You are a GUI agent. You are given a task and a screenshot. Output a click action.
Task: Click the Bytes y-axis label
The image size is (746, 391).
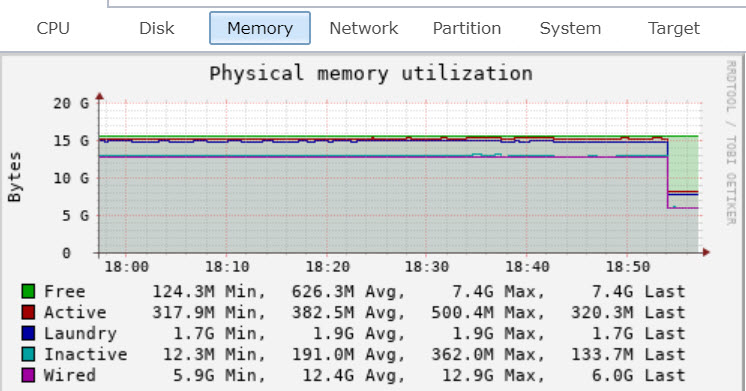click(x=15, y=177)
